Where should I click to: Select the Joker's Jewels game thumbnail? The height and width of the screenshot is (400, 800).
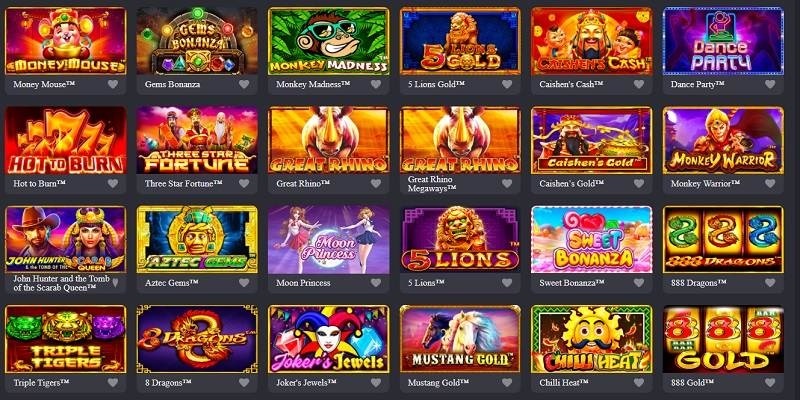point(329,339)
